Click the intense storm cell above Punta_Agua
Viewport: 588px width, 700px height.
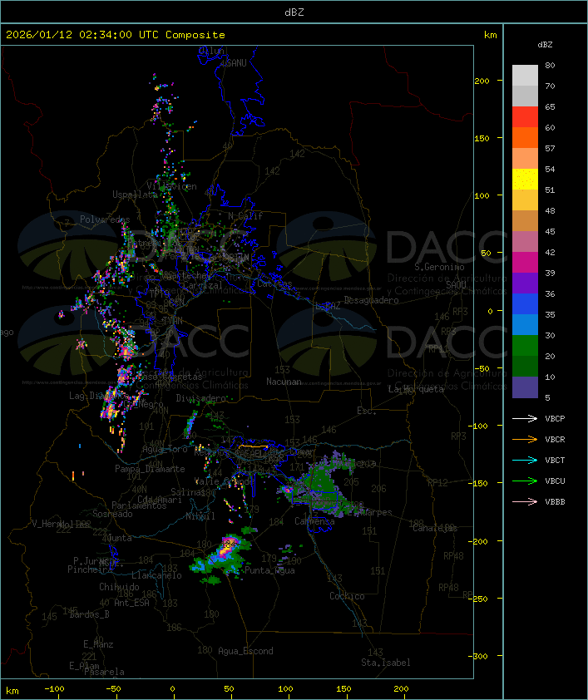coord(229,545)
